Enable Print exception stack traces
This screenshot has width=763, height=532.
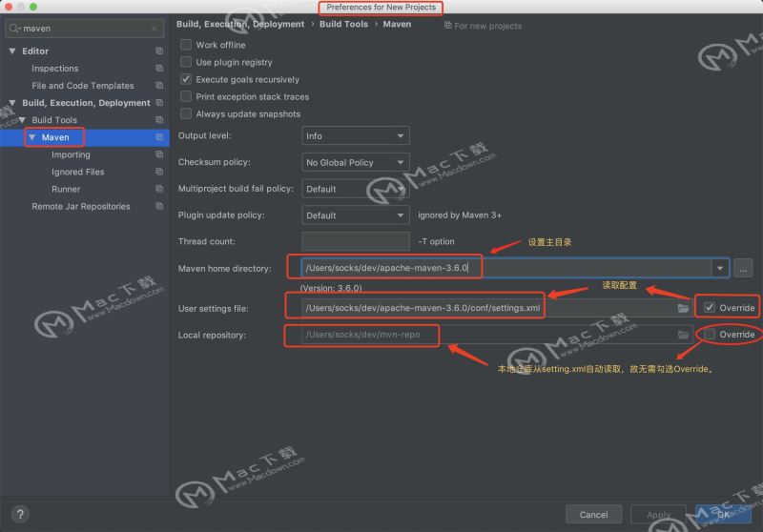186,96
